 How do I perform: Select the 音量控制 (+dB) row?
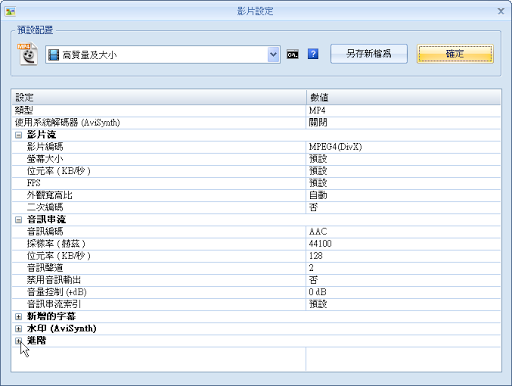256,292
